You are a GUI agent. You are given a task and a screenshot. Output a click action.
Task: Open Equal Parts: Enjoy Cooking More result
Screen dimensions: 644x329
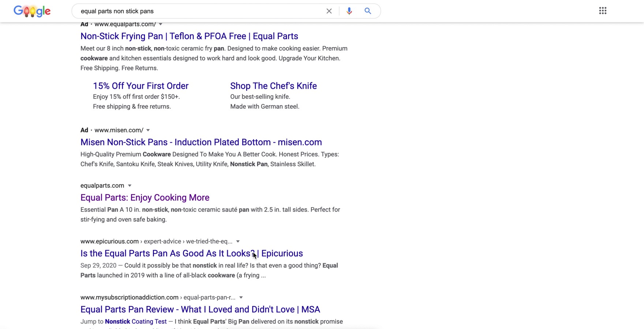tap(145, 198)
